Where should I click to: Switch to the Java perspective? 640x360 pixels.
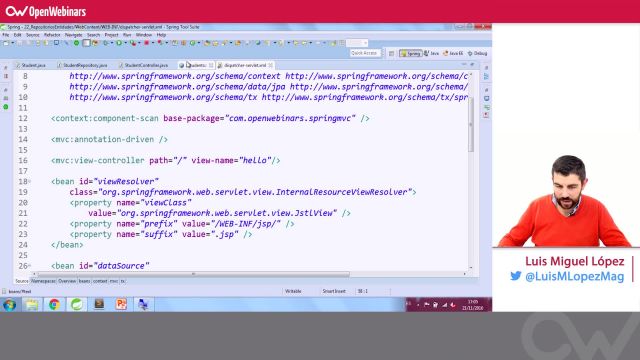click(x=431, y=53)
